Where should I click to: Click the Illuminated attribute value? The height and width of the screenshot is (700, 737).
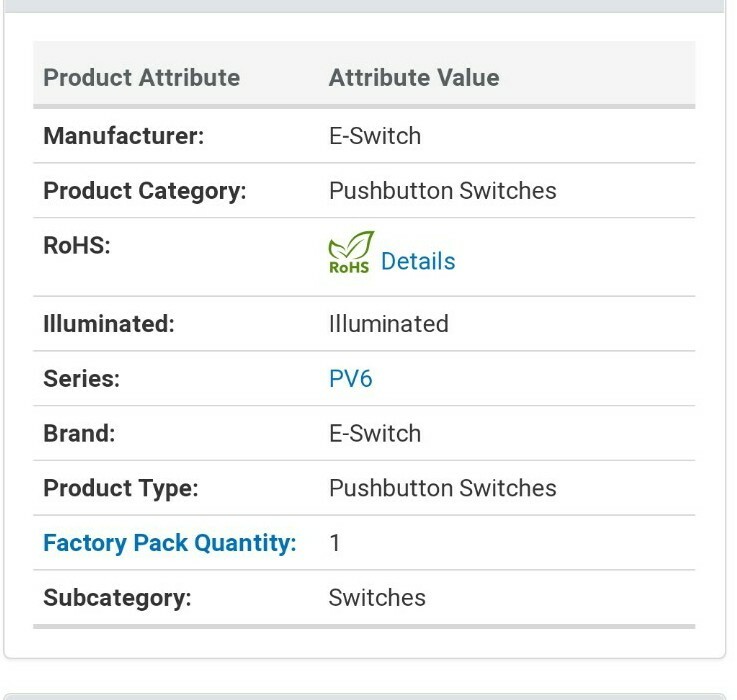(388, 324)
